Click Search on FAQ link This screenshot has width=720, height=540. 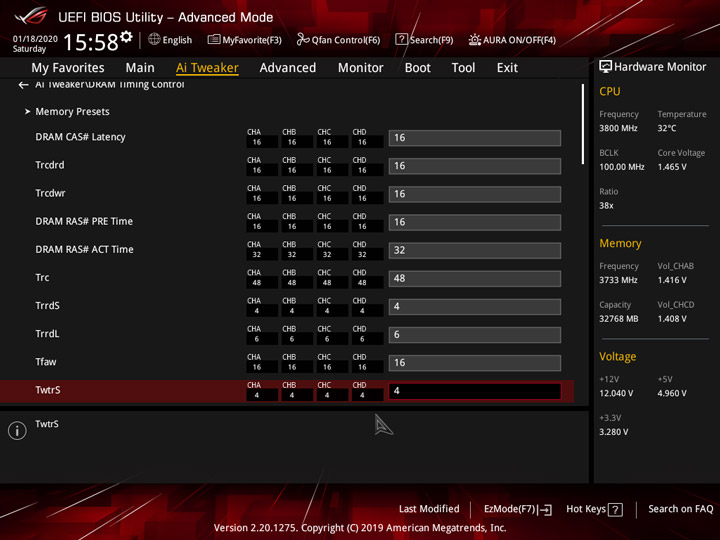coord(681,509)
